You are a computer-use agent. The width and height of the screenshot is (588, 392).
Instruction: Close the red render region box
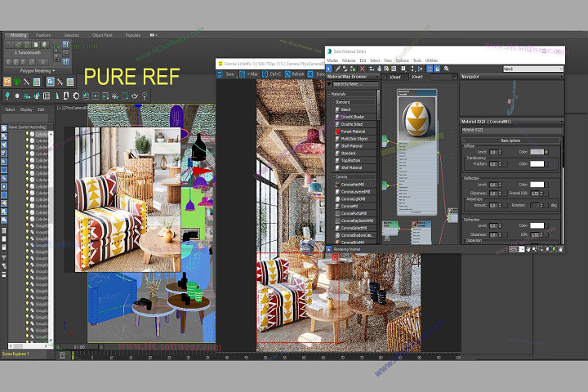coord(336,257)
